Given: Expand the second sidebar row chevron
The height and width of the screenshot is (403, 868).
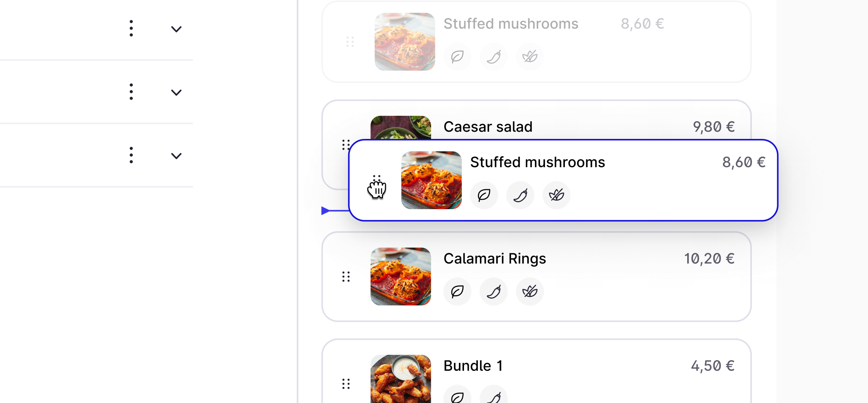Looking at the screenshot, I should click(x=176, y=92).
